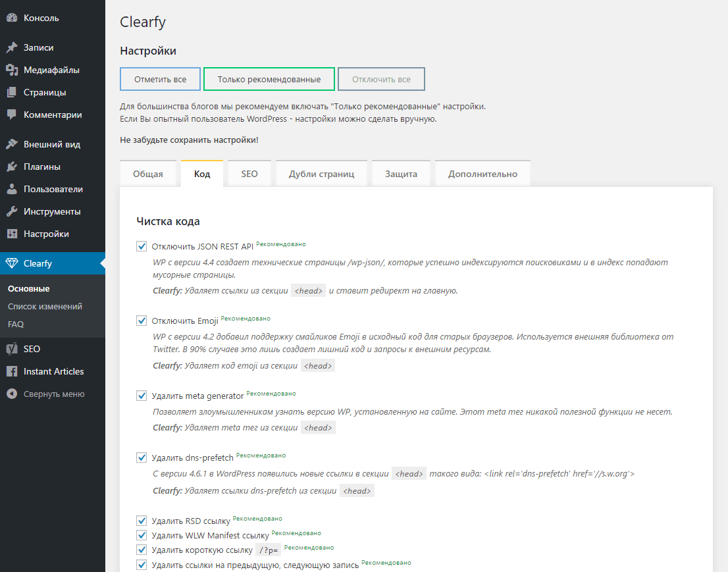Uncheck Отключить JSON REST API checkbox
The height and width of the screenshot is (572, 728).
pos(142,246)
